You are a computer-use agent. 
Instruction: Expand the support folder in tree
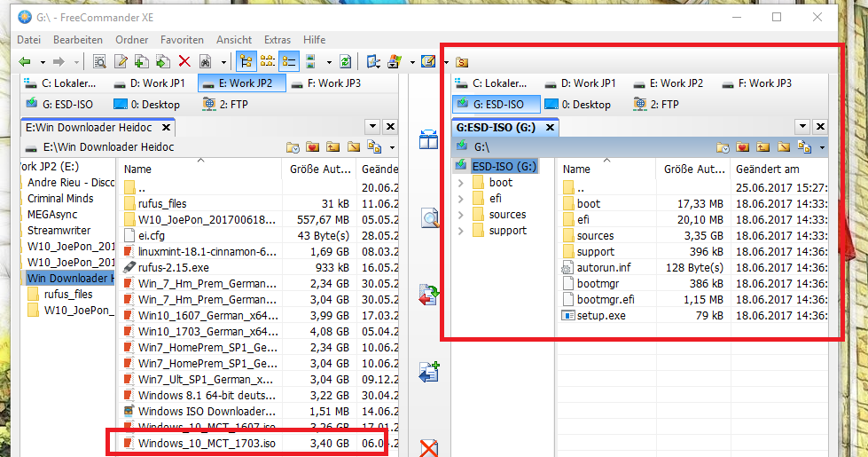pyautogui.click(x=460, y=231)
